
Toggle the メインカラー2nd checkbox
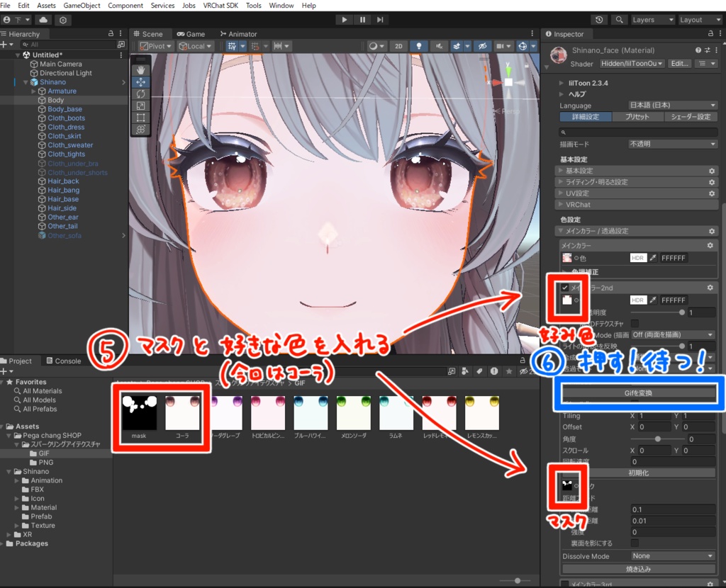pos(565,288)
